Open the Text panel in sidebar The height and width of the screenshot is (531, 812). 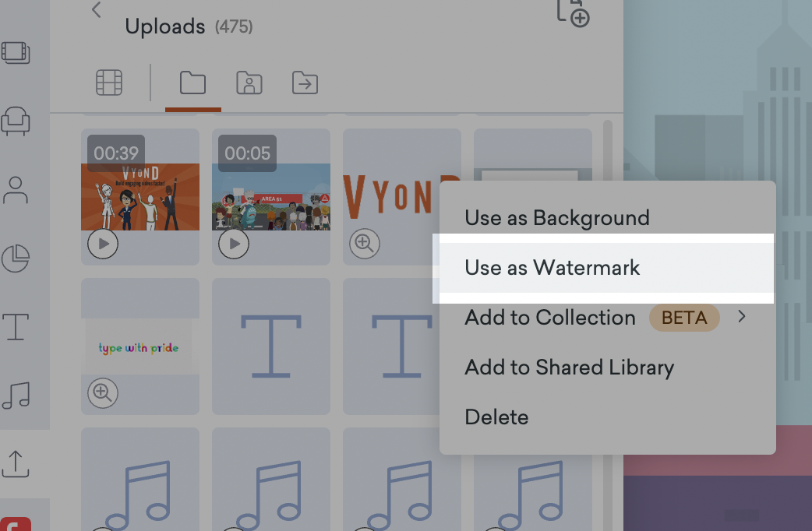16,327
